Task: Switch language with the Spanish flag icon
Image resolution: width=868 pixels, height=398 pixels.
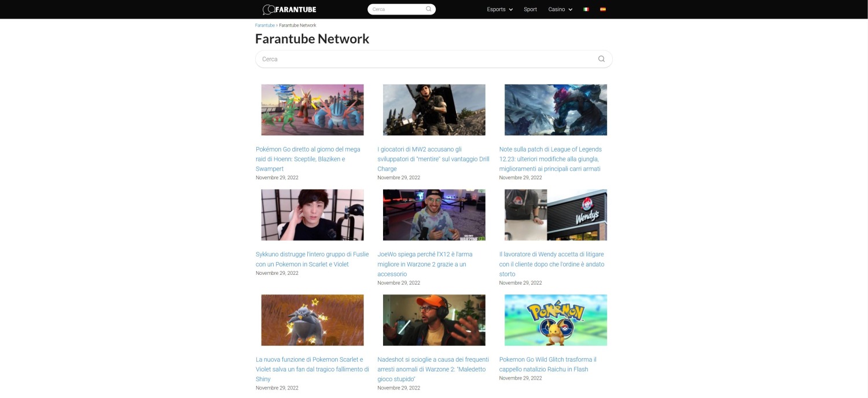Action: coord(603,9)
